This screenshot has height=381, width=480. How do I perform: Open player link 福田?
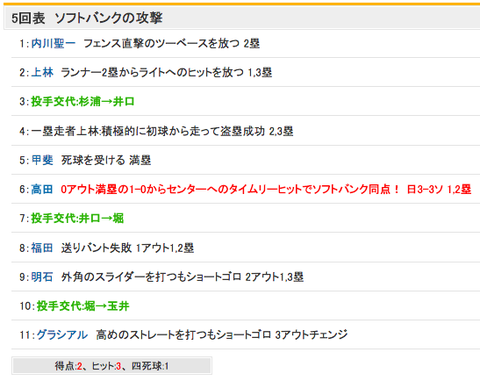[x=42, y=248]
